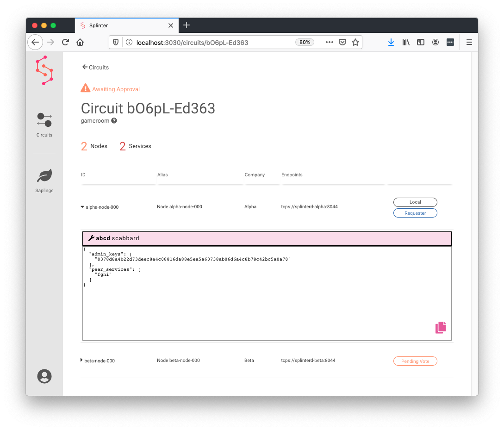This screenshot has width=504, height=430.
Task: Click the Beta company cell
Action: (249, 360)
